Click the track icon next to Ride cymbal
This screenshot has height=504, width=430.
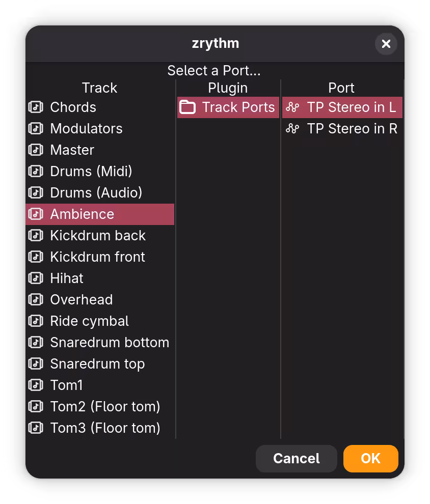36,321
